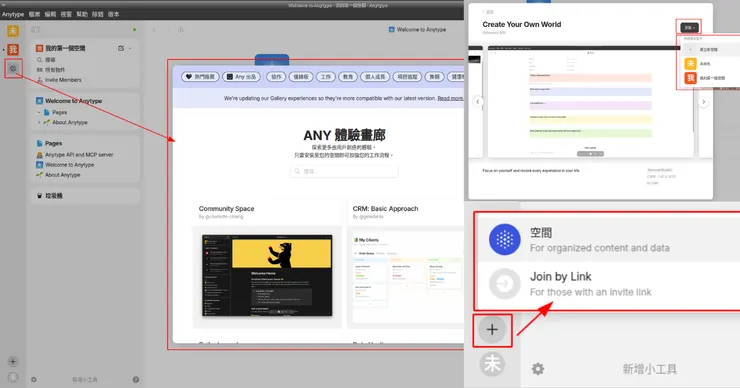740x388 pixels.
Task: Open Welcome to Anytype in the Pages widget
Action: coord(65,165)
